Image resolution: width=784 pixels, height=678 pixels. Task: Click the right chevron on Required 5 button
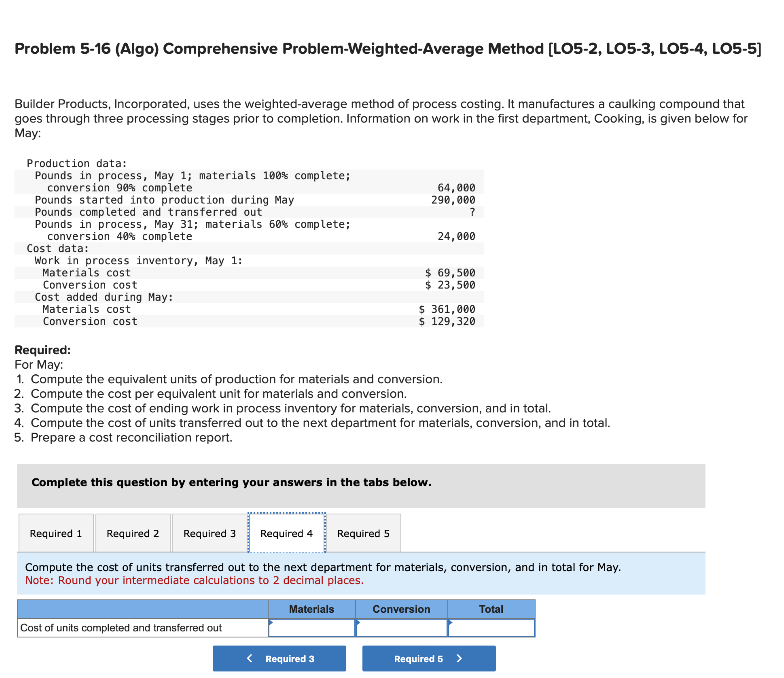coord(459,658)
